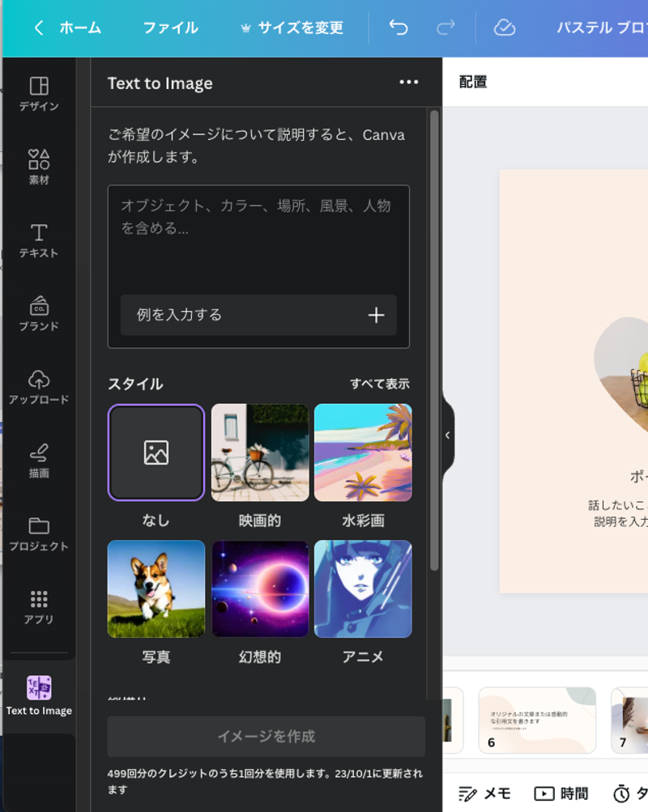Click すべて表示 next to スタイル
The image size is (648, 812).
click(380, 384)
